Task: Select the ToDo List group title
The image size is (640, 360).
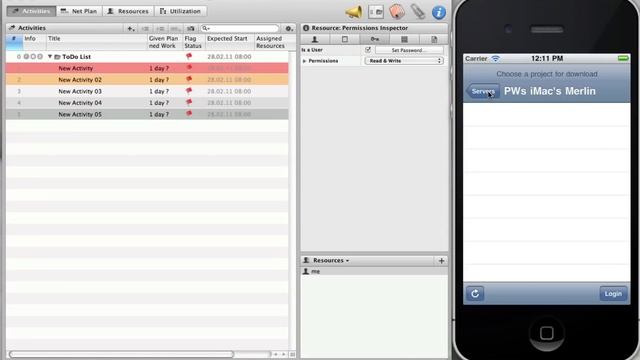Action: click(76, 57)
